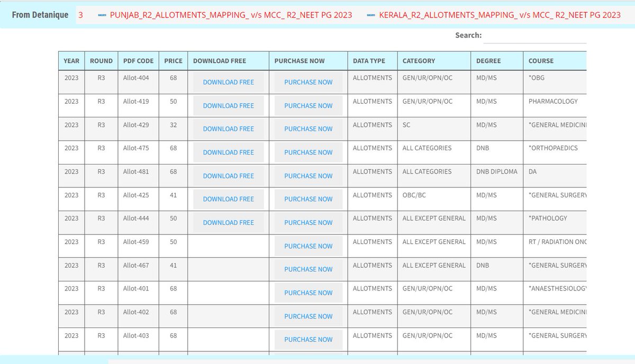The image size is (635, 364).
Task: Click the *ORTHOPAEDICS course cell
Action: [555, 152]
